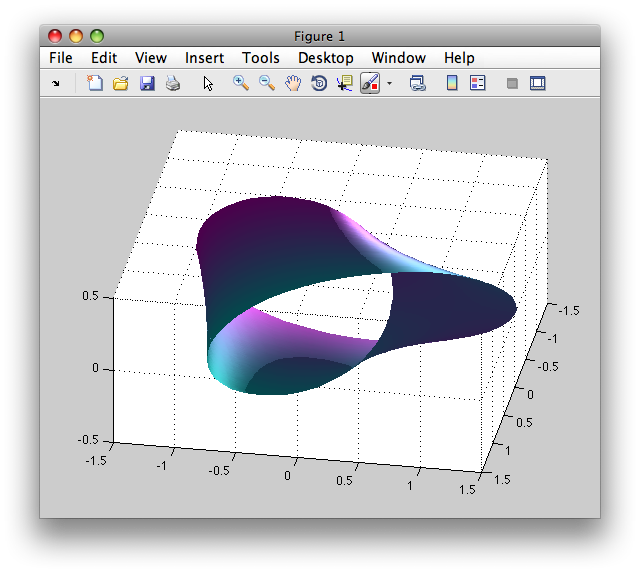
Task: Click the Figure 1 title text
Action: 320,37
